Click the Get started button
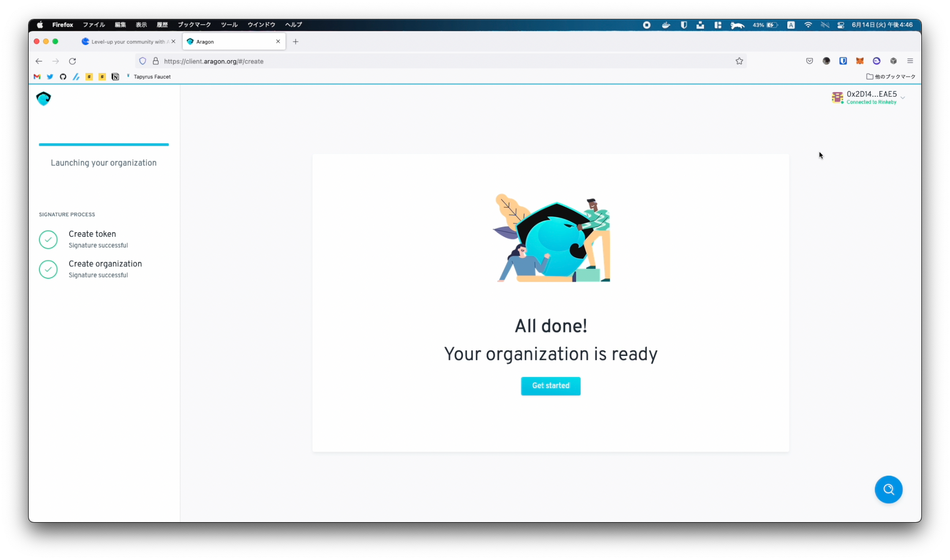 coord(550,386)
